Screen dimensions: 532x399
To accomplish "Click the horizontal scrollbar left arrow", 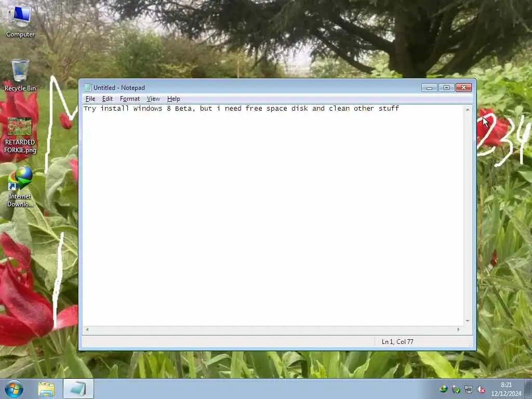I will click(x=87, y=329).
